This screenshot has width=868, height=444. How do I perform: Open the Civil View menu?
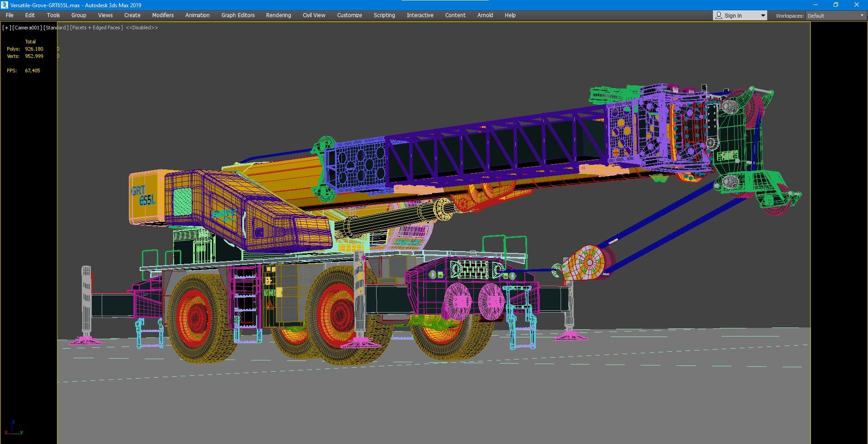(x=314, y=15)
